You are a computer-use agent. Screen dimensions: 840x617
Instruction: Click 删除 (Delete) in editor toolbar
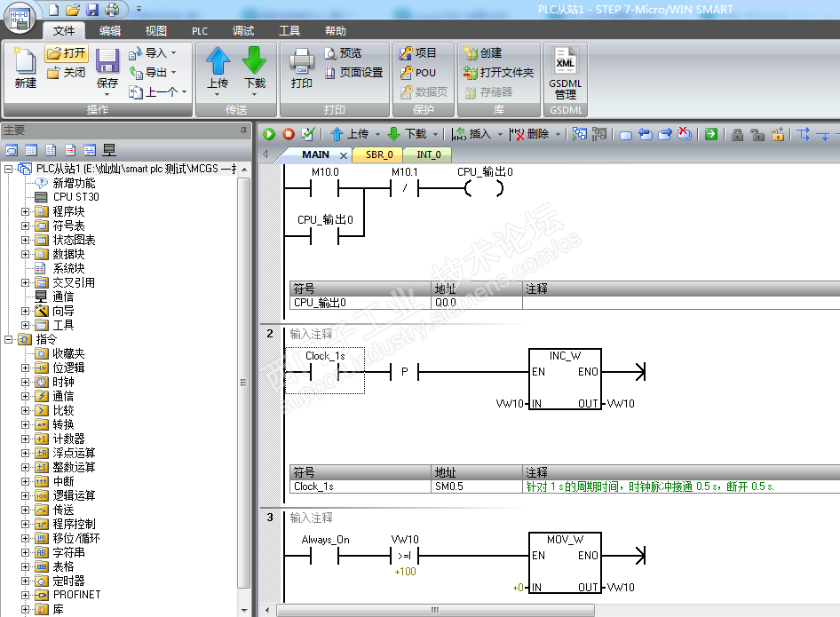click(x=529, y=134)
